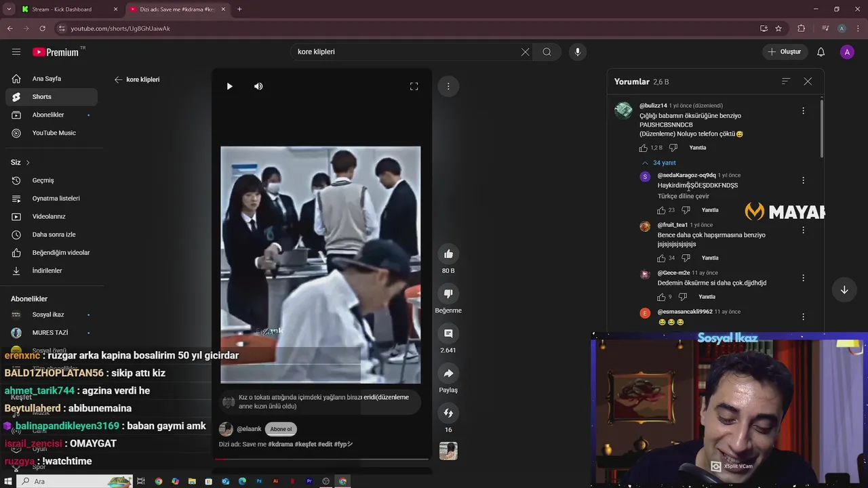Screen dimensions: 868x488
Task: Open Abonelikler in the sidebar
Action: [52, 115]
